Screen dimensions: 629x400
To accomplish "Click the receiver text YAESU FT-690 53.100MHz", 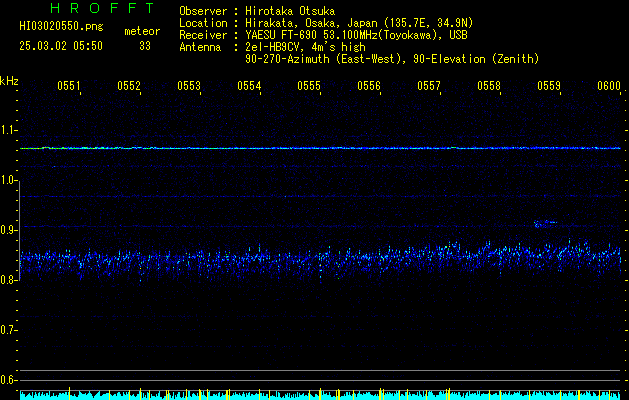I will 310,35.
